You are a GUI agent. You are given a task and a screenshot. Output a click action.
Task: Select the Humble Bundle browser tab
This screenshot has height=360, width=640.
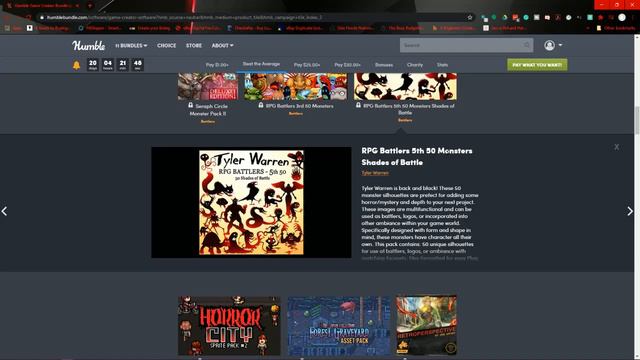43,5
